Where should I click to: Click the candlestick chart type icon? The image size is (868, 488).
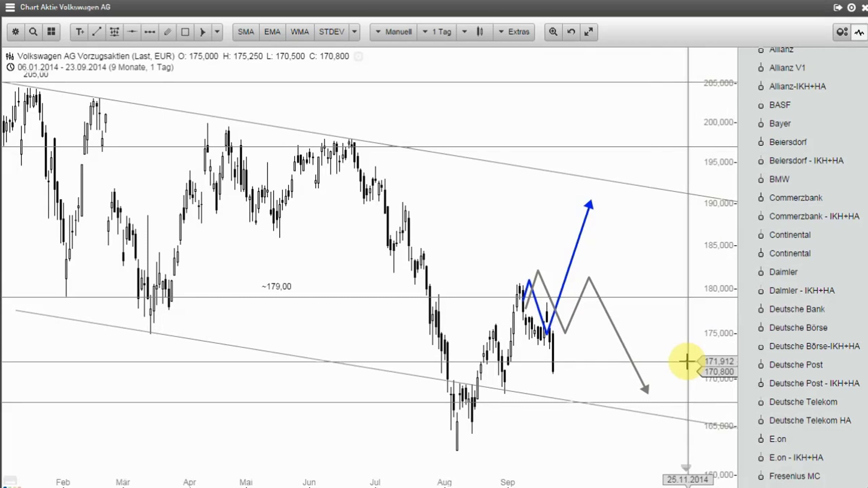click(480, 32)
